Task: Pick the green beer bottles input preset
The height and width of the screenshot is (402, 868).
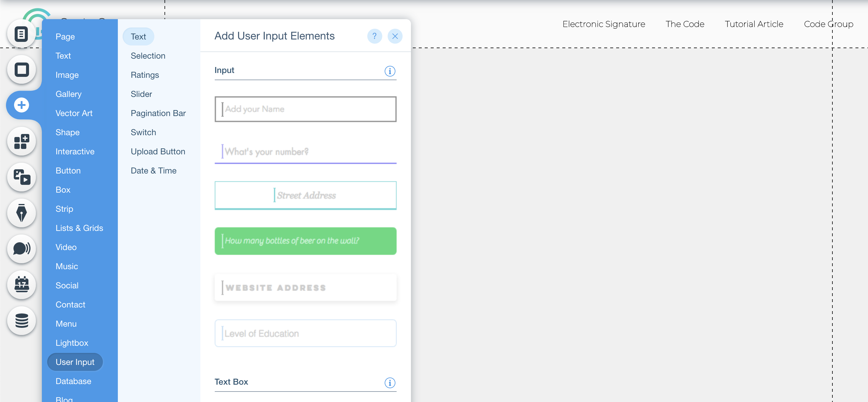Action: coord(305,241)
